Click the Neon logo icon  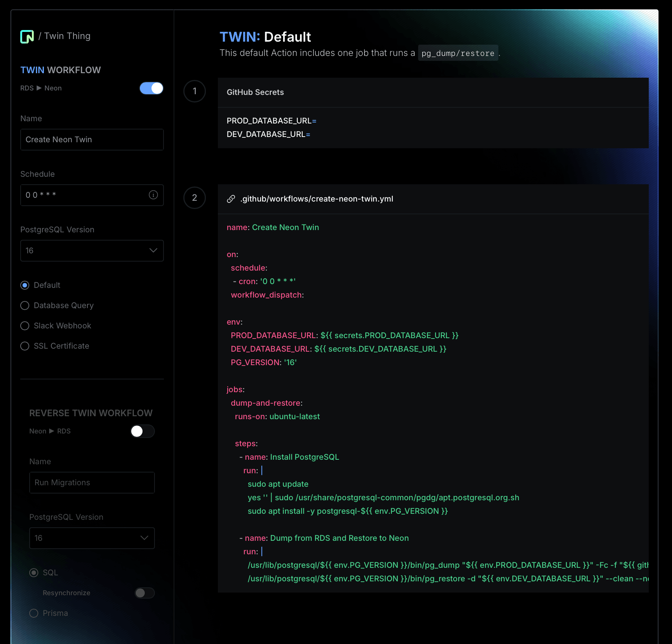[27, 36]
